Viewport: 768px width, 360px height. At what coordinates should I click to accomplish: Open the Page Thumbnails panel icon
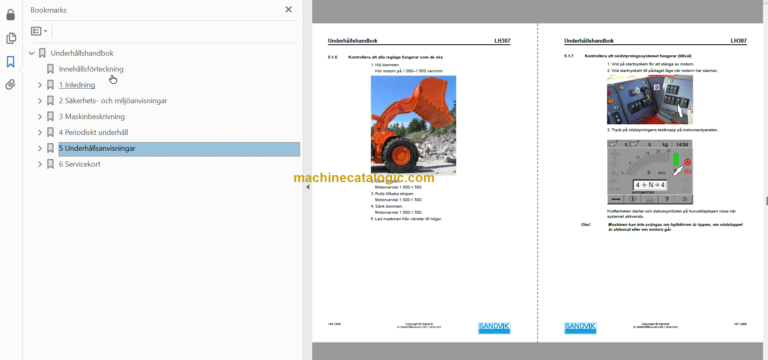[x=10, y=38]
